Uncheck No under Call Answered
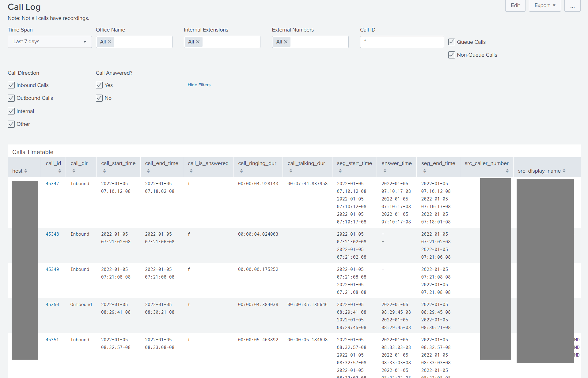The image size is (588, 378). tap(99, 98)
